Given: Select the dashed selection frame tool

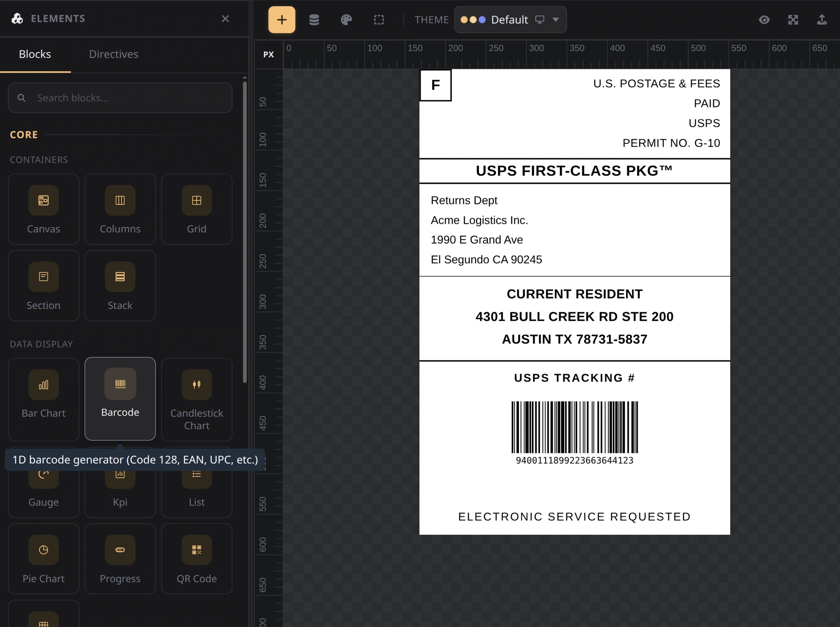Looking at the screenshot, I should pos(379,19).
